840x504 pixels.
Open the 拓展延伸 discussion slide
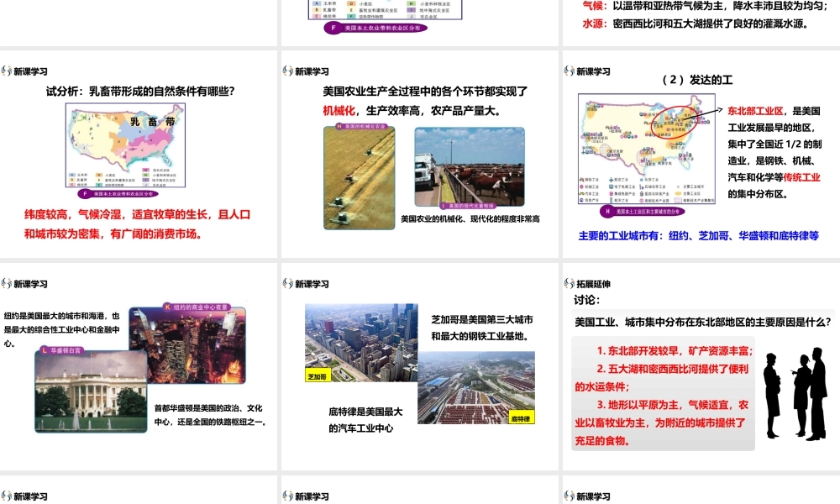(701, 367)
